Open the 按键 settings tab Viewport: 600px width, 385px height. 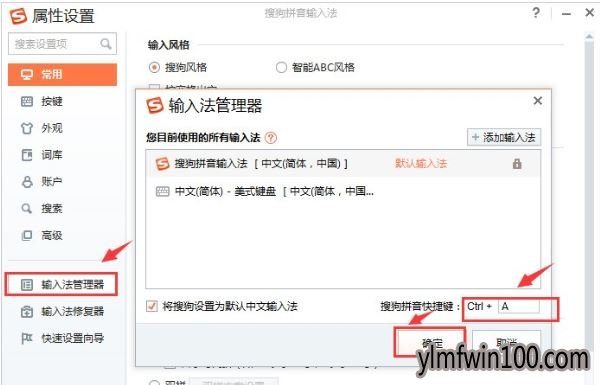tap(62, 101)
